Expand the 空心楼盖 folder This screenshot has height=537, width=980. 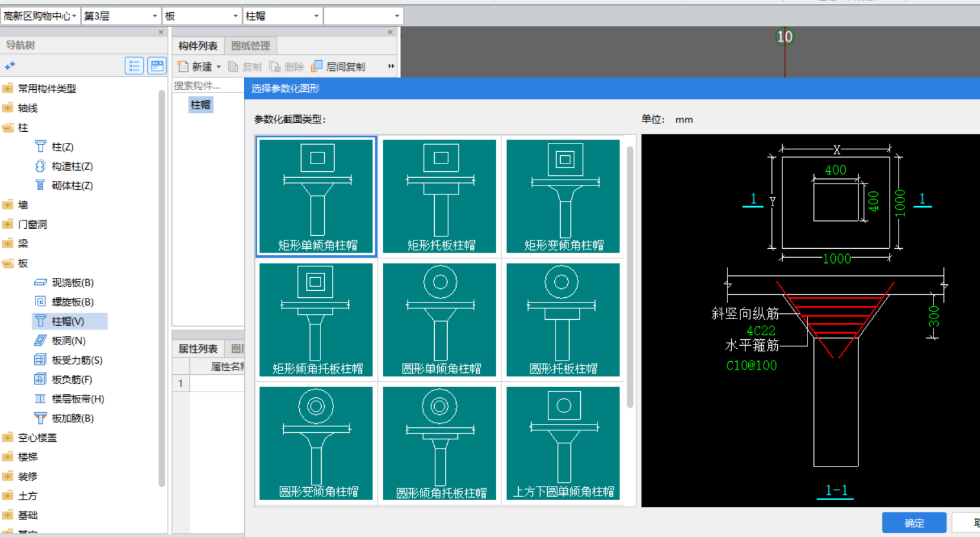pyautogui.click(x=8, y=437)
